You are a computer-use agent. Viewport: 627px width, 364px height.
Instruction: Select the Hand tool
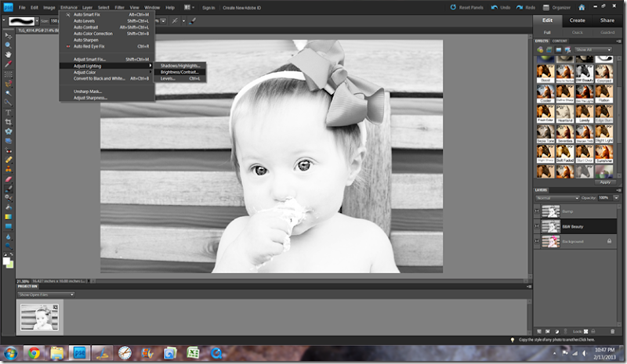pyautogui.click(x=8, y=55)
